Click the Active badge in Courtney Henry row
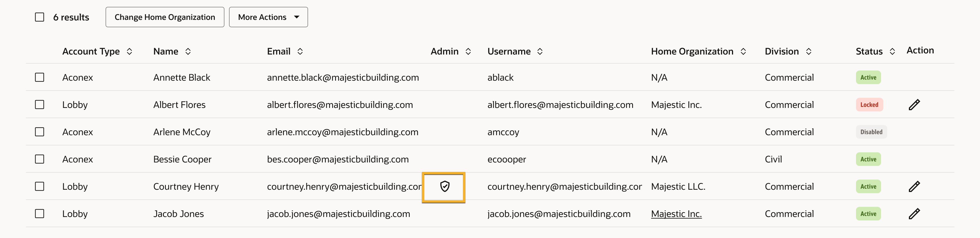This screenshot has width=980, height=238. coord(868,186)
